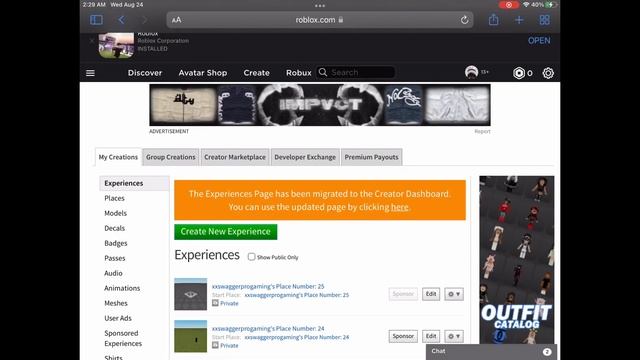Open the Robux balance icon
640x360 pixels.
tap(519, 73)
